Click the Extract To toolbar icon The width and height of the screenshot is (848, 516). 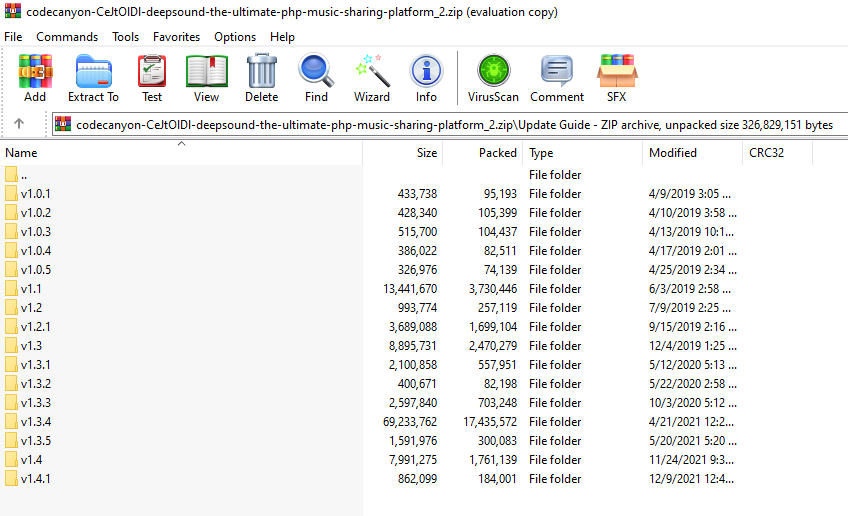click(x=93, y=78)
